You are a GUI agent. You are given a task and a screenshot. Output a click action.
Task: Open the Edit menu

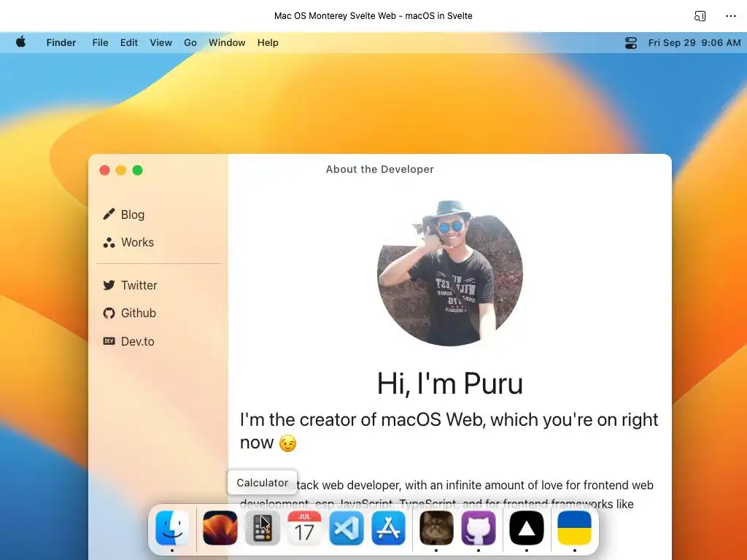tap(129, 42)
